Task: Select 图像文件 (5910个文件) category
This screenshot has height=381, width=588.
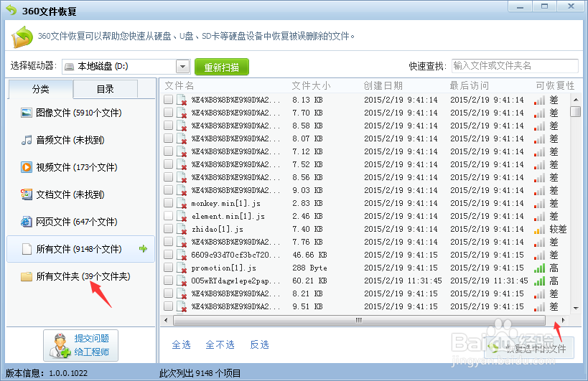Action: point(80,113)
